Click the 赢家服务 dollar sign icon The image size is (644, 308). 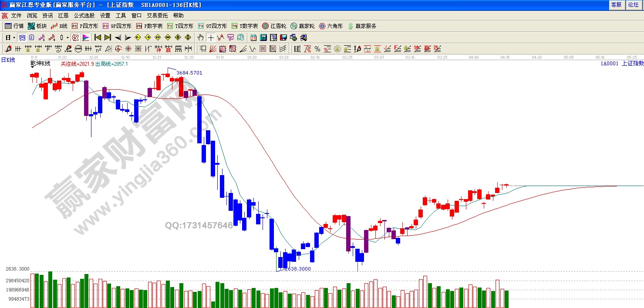(351, 26)
